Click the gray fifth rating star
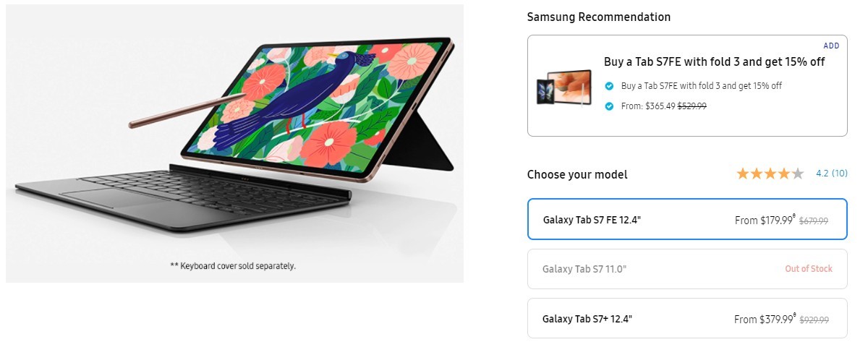 point(798,174)
